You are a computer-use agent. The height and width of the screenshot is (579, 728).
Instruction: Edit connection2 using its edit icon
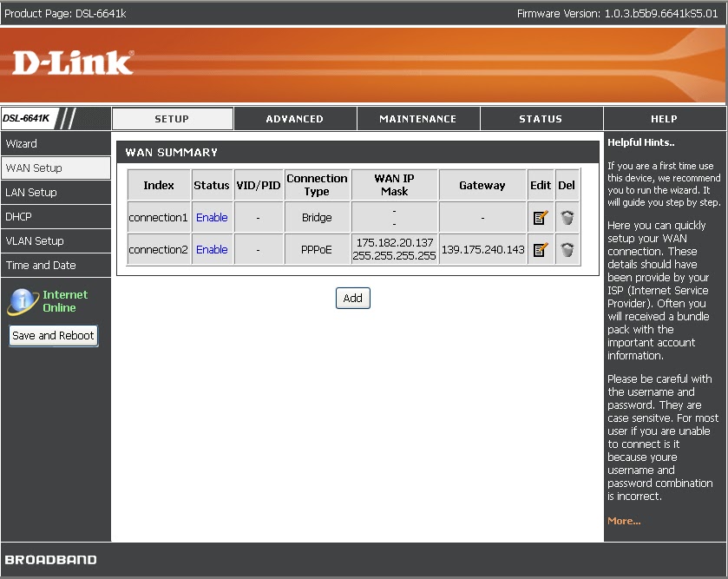coord(541,250)
